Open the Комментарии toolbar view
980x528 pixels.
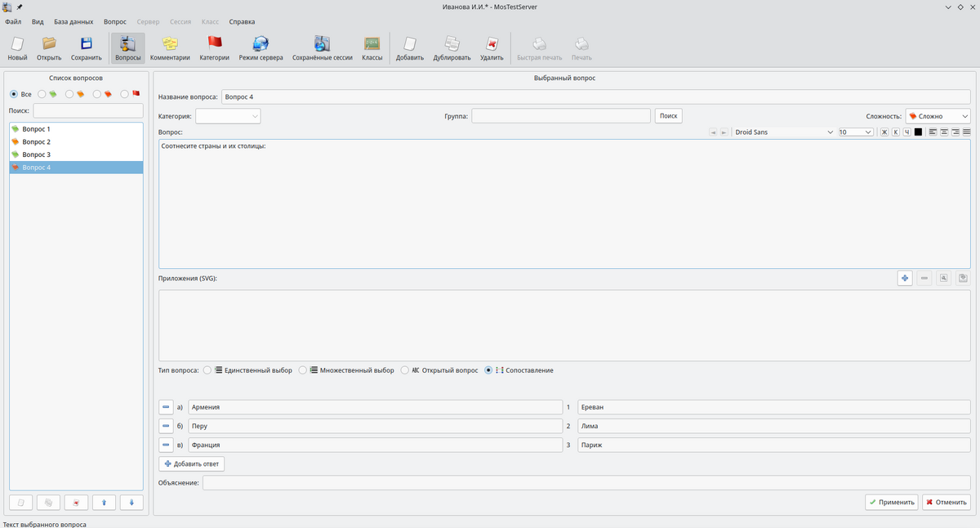[170, 48]
